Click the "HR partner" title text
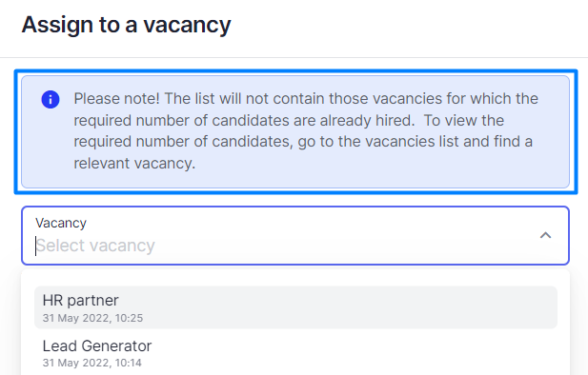The image size is (588, 375). [80, 301]
